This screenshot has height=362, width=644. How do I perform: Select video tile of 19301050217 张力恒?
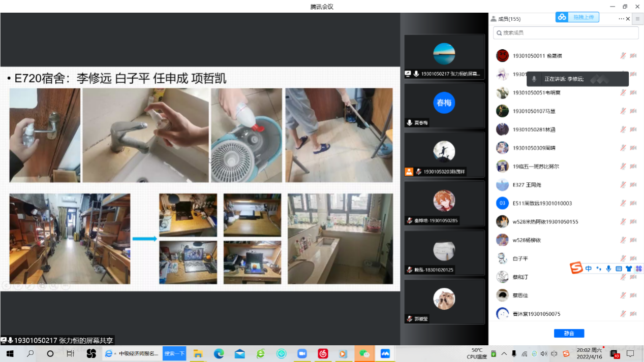[444, 57]
